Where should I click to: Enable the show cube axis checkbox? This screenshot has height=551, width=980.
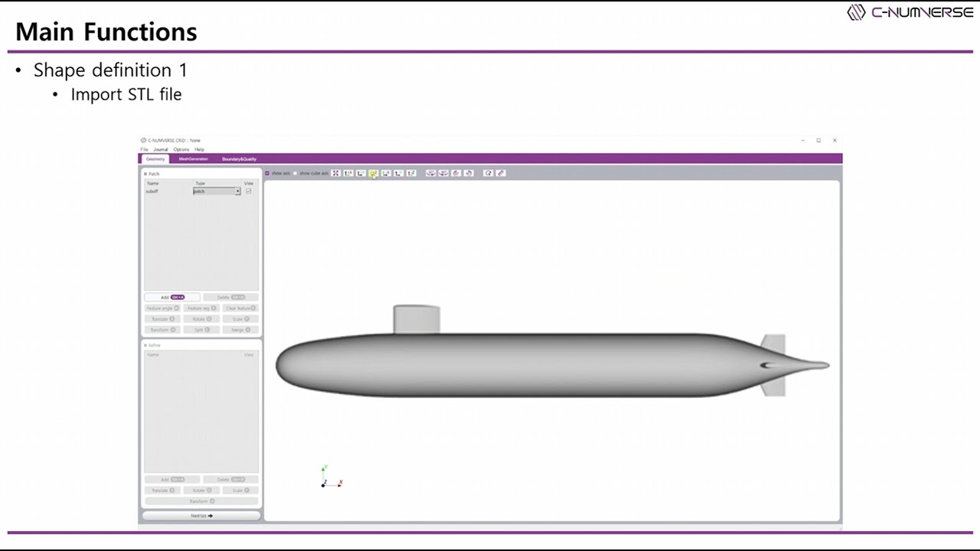click(296, 173)
